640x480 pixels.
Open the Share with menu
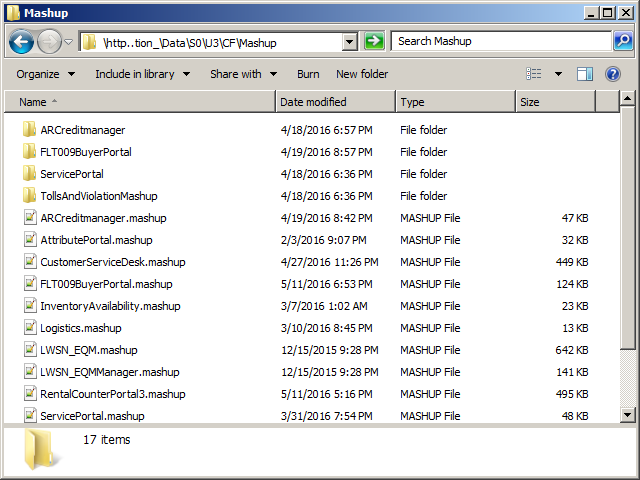point(242,74)
